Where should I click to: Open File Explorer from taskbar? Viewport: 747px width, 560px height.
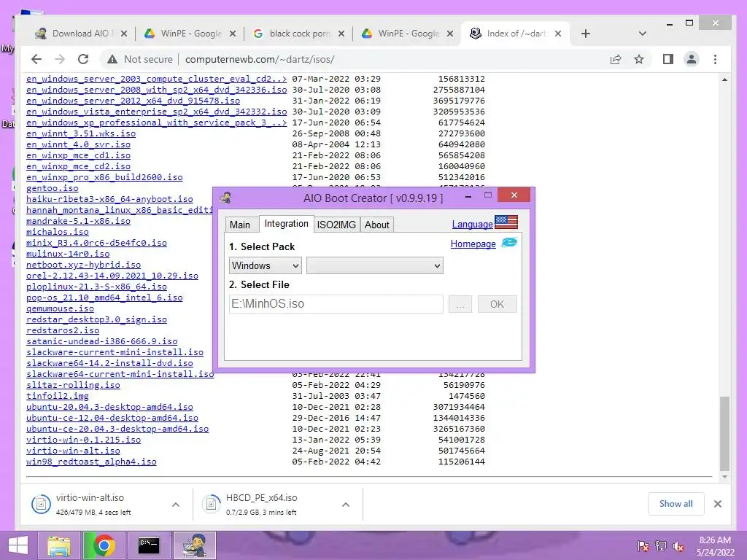point(58,545)
